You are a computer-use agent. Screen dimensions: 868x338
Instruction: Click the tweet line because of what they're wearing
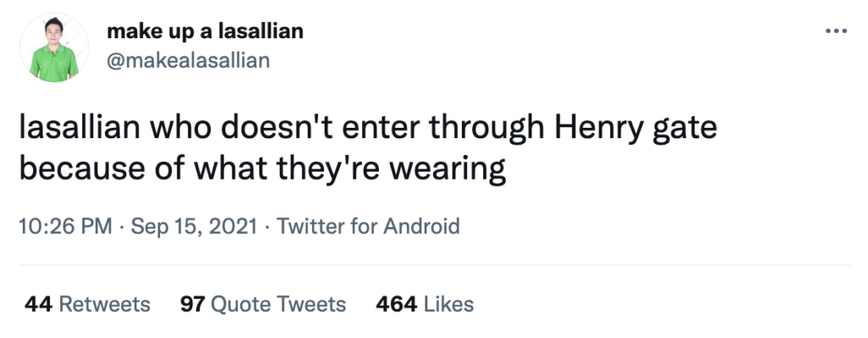263,169
